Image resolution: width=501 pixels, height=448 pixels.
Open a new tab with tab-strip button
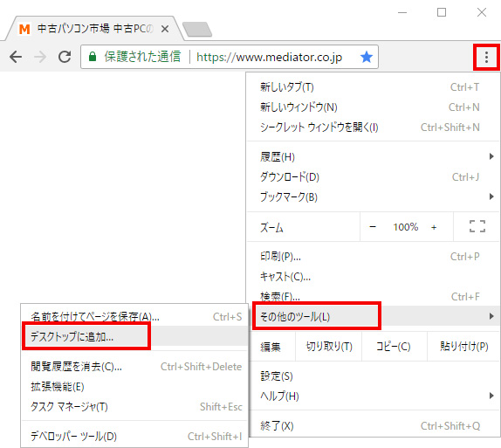197,29
